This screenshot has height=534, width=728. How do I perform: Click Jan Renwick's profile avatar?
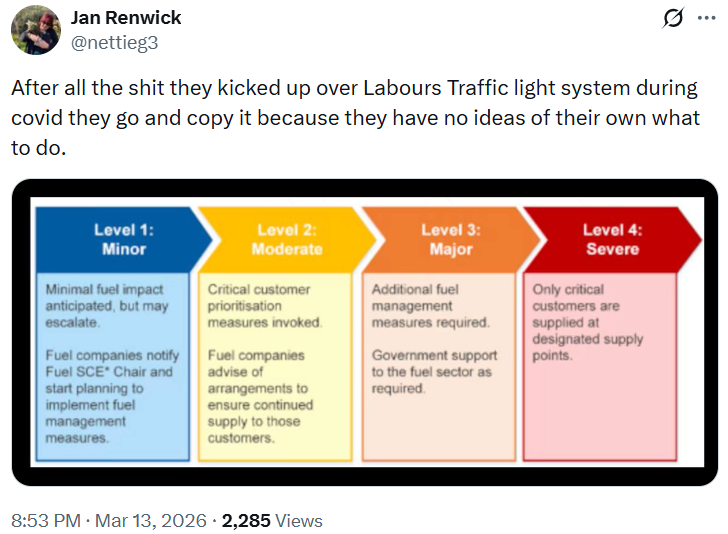click(35, 30)
